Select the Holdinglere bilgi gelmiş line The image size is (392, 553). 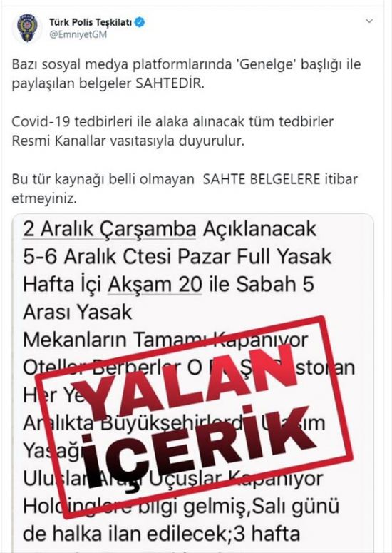(181, 507)
